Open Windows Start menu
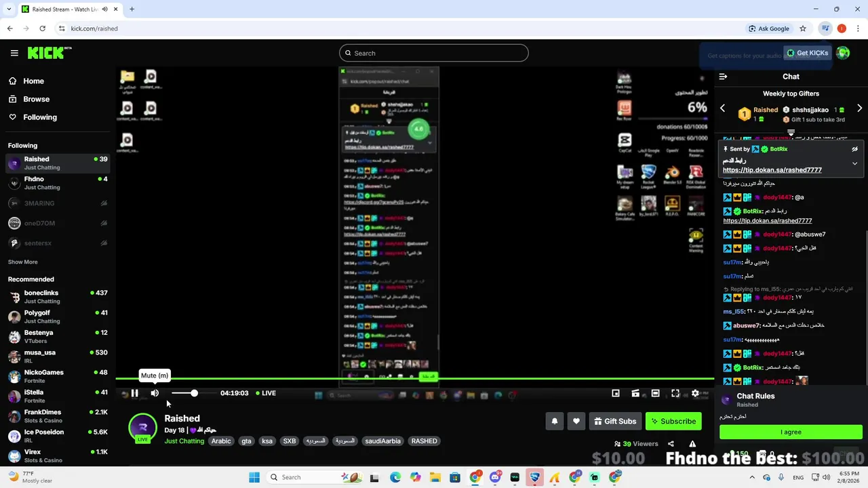This screenshot has height=488, width=868. [x=254, y=477]
